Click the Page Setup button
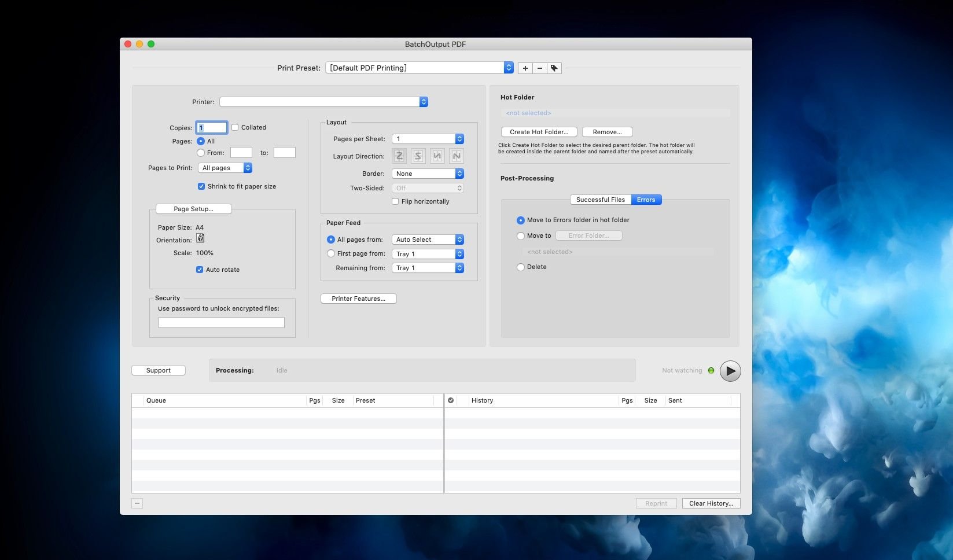 [x=193, y=209]
